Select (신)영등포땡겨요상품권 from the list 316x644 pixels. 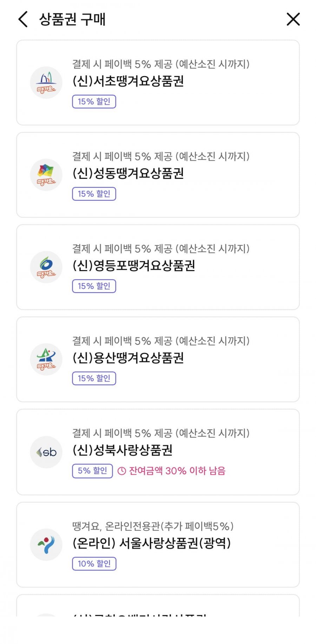pos(158,267)
